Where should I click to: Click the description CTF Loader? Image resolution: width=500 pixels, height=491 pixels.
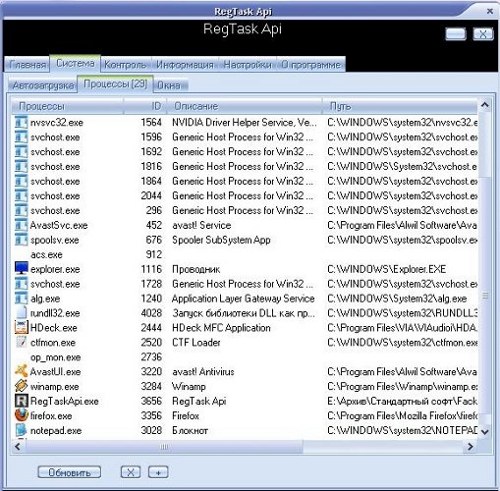pyautogui.click(x=196, y=342)
